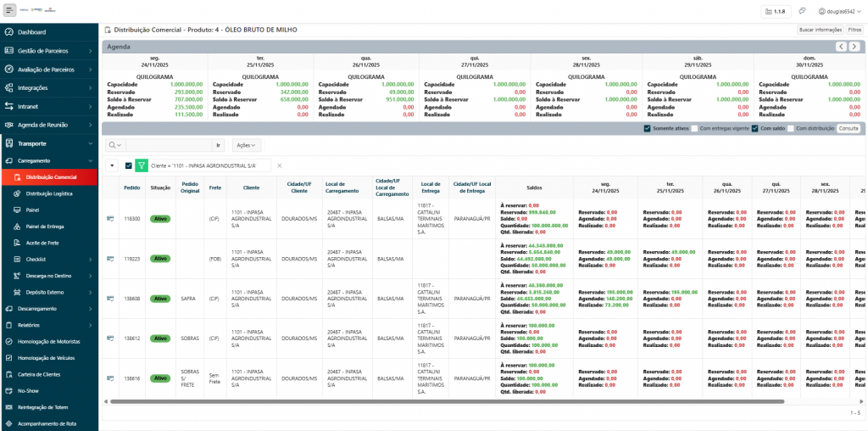Collapse the filter row triangle
The image size is (868, 431).
click(112, 165)
